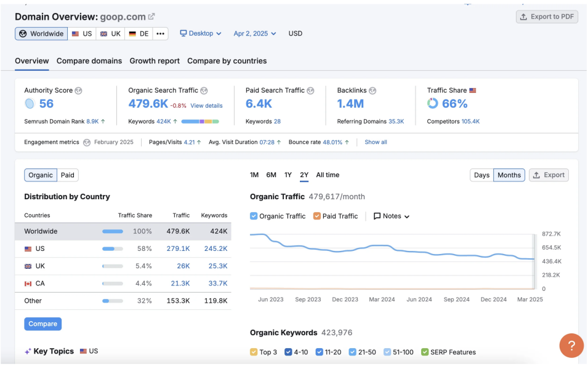The width and height of the screenshot is (588, 369).
Task: Click the US traffic share progress bar
Action: coord(113,248)
